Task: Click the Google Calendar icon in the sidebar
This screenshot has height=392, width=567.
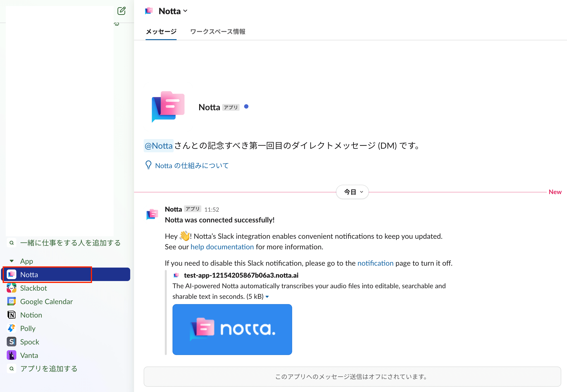Action: (12, 301)
